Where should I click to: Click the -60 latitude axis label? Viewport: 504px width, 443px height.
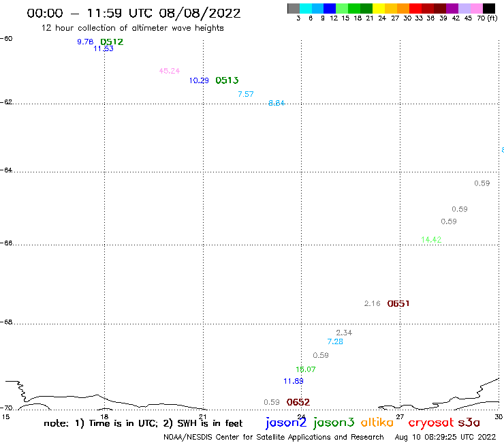tap(6, 39)
